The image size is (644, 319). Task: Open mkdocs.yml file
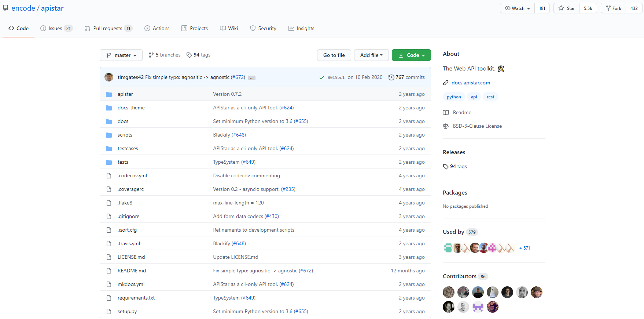pos(131,284)
